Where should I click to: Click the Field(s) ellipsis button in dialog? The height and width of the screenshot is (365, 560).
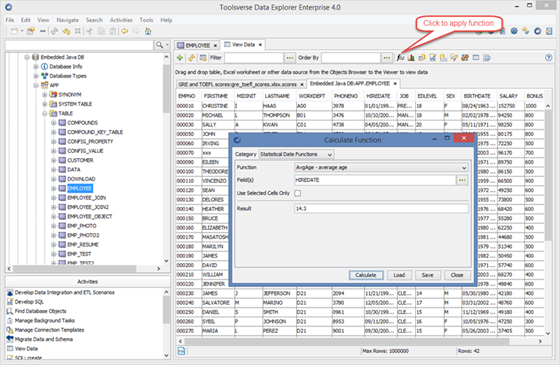coord(462,180)
